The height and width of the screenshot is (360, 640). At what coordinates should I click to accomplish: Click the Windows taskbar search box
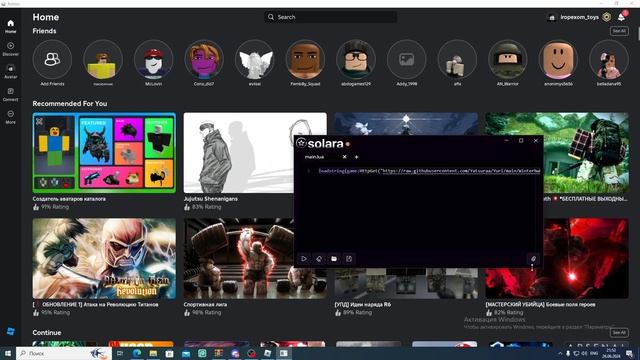click(64, 353)
